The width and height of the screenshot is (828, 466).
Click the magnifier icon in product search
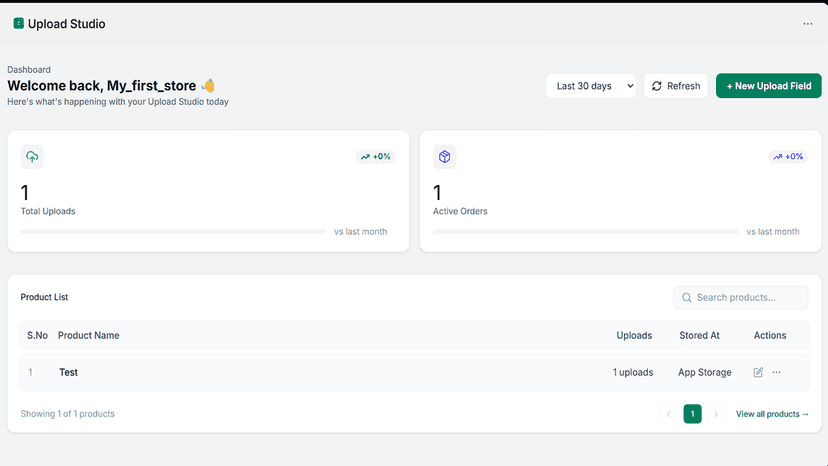(686, 297)
